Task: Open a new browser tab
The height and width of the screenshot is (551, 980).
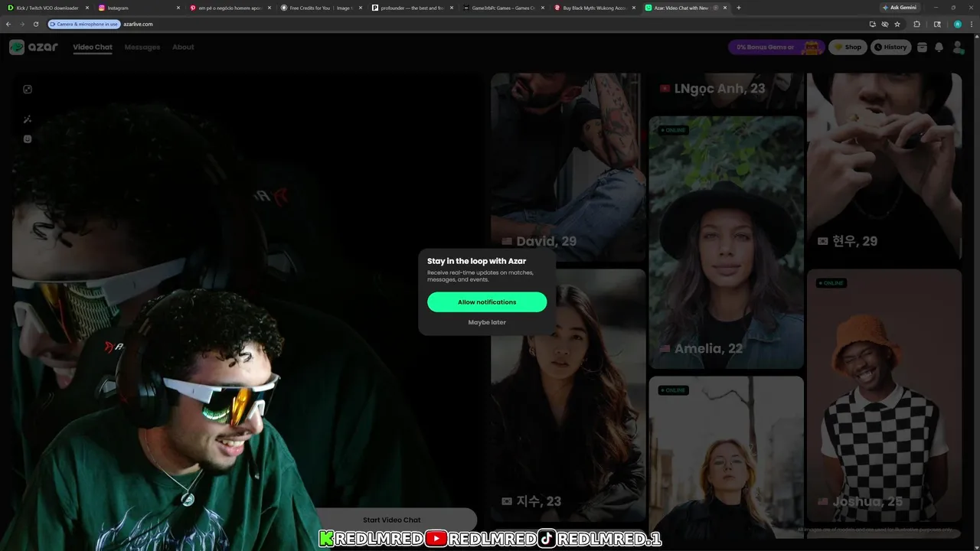Action: [738, 8]
